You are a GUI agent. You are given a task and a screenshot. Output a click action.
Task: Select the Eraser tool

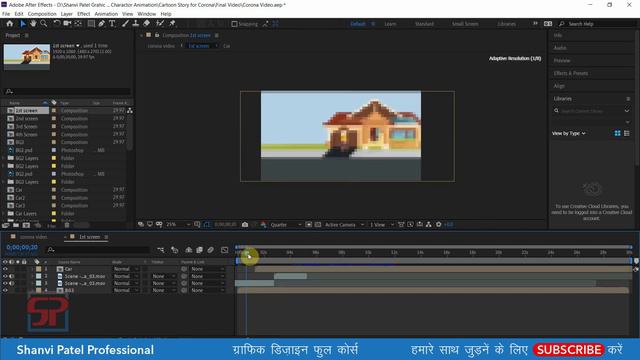coord(146,24)
